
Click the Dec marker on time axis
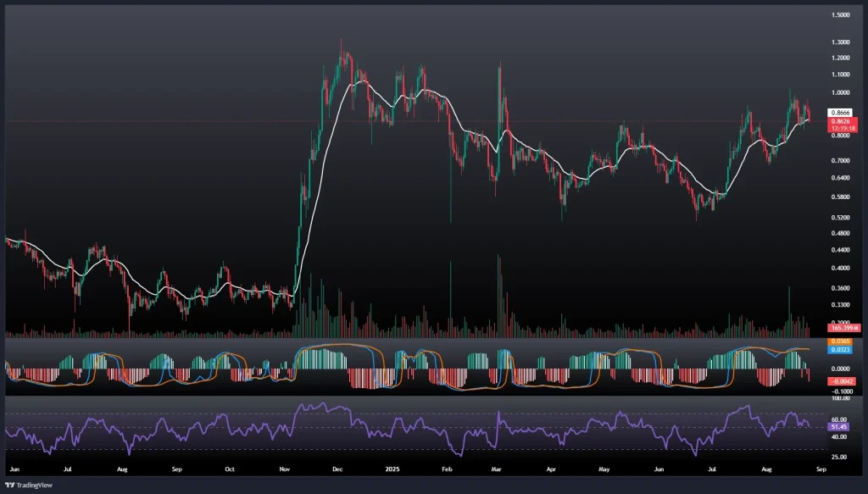(x=337, y=468)
